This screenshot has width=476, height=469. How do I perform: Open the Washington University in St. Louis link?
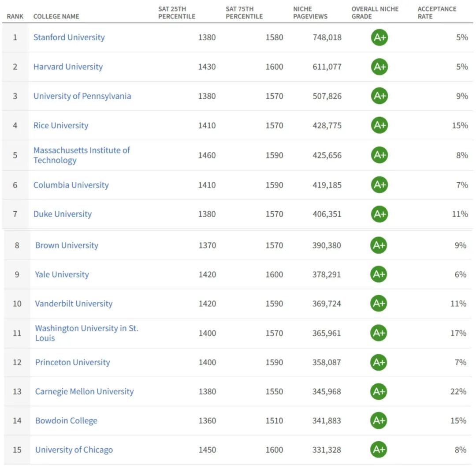tap(86, 333)
